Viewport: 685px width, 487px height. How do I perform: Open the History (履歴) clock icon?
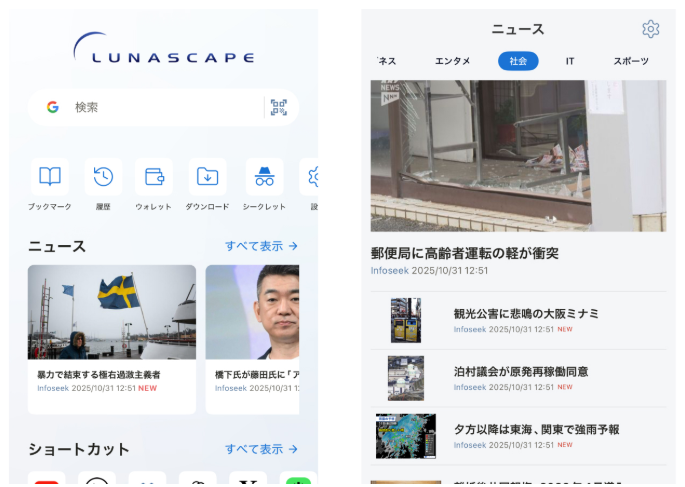point(103,177)
